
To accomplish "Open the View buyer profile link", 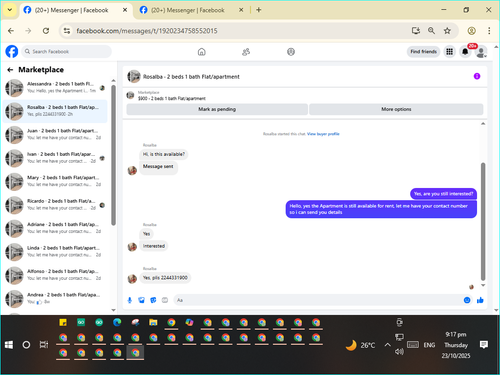I will click(323, 134).
